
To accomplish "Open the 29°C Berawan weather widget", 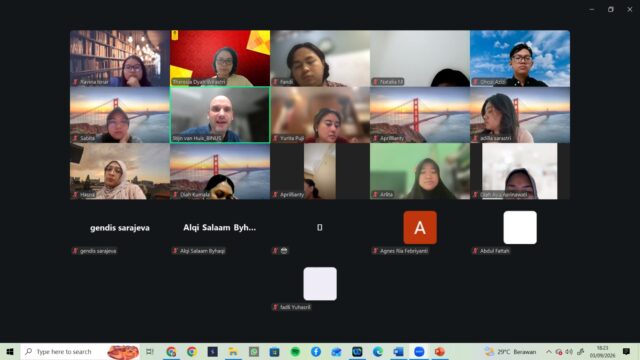I will 510,351.
